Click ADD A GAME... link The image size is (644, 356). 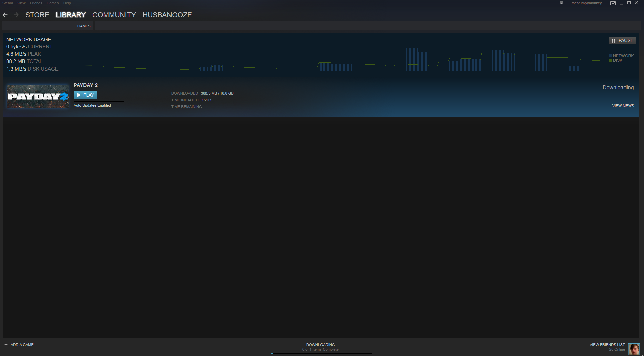coord(24,345)
